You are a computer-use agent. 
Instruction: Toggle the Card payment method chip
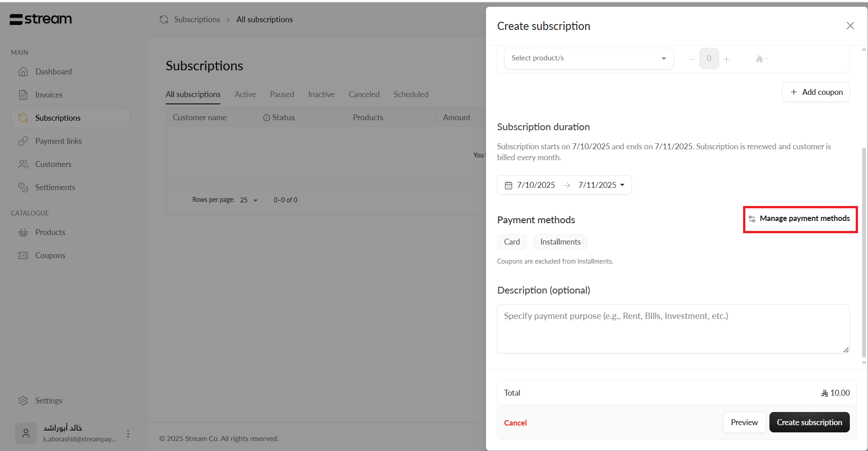(x=511, y=242)
